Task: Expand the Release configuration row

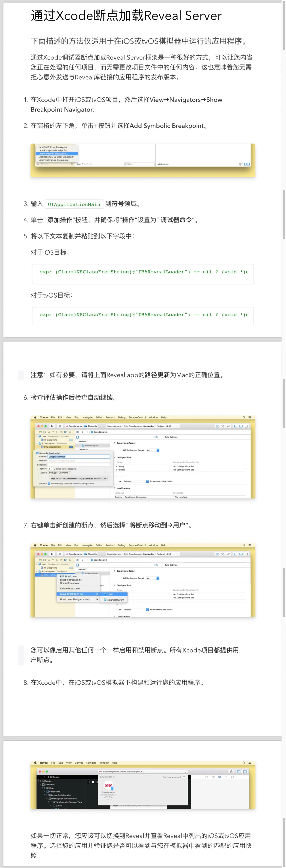Action: tap(117, 470)
